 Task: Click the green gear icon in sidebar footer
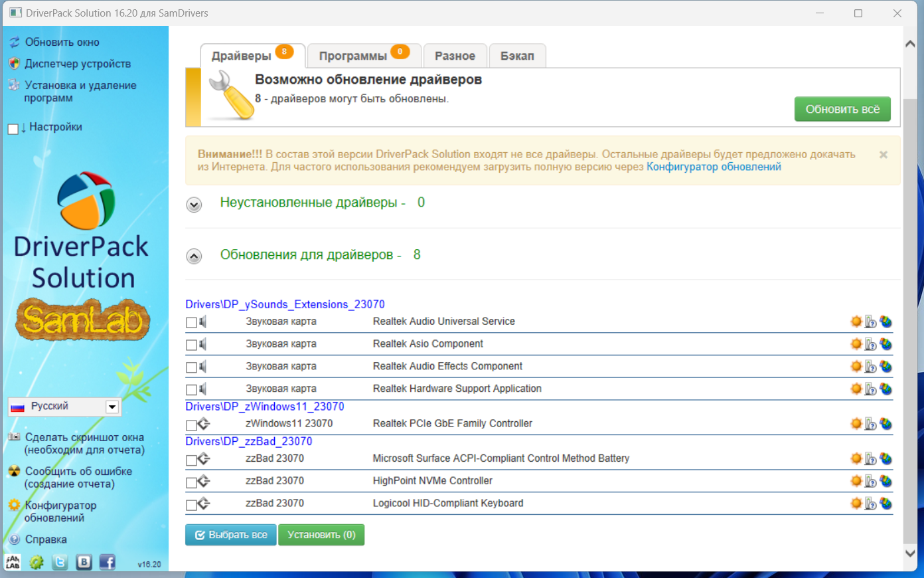[x=37, y=562]
